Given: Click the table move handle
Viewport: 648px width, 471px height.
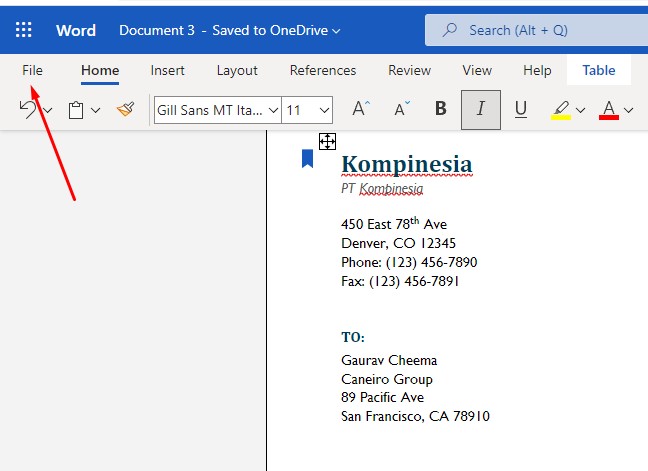Looking at the screenshot, I should click(327, 142).
